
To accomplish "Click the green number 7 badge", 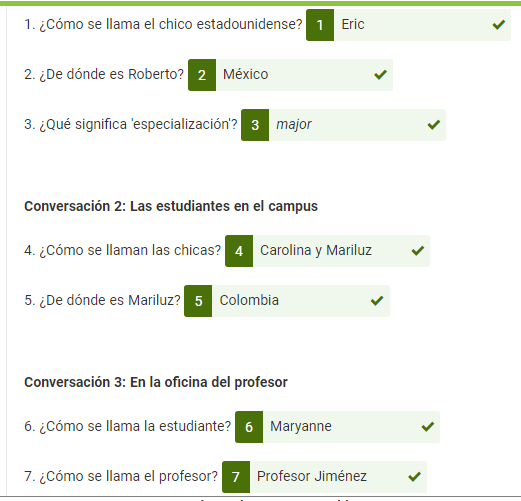I will pos(236,477).
